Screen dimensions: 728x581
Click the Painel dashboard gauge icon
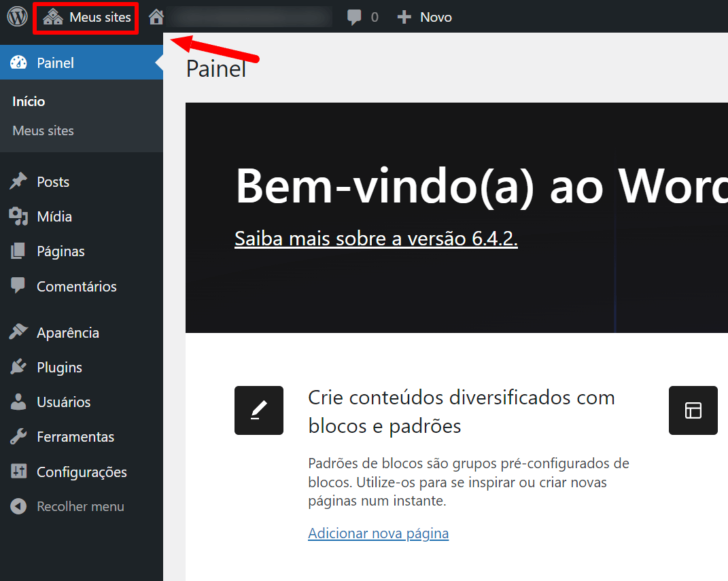pos(19,63)
